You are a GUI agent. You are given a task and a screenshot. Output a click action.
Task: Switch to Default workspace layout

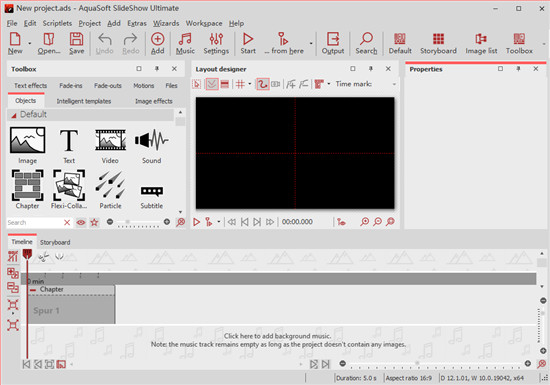click(x=400, y=43)
